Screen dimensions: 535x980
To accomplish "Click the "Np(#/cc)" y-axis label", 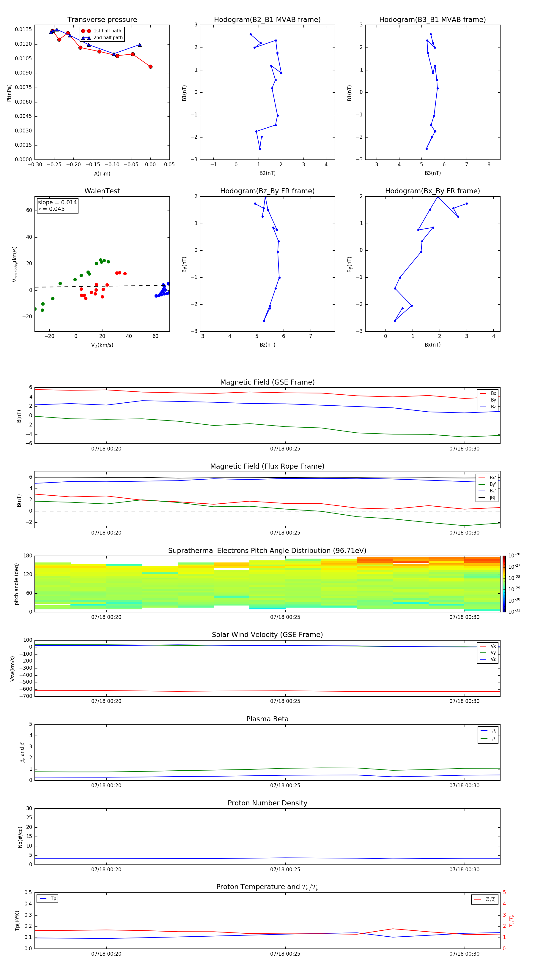I will (20, 837).
